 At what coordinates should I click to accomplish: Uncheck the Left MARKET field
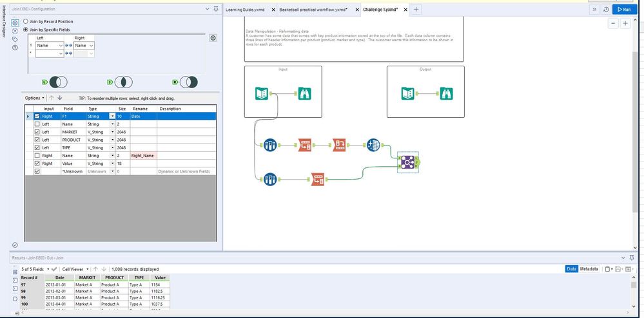pyautogui.click(x=37, y=132)
